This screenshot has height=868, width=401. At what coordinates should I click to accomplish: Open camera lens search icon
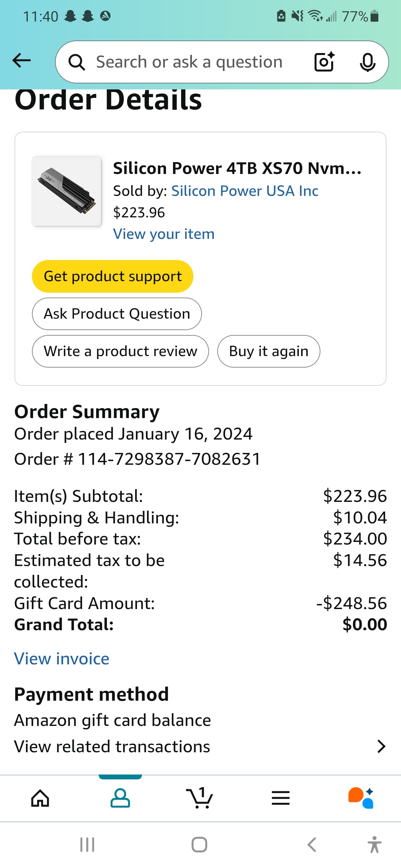point(324,62)
